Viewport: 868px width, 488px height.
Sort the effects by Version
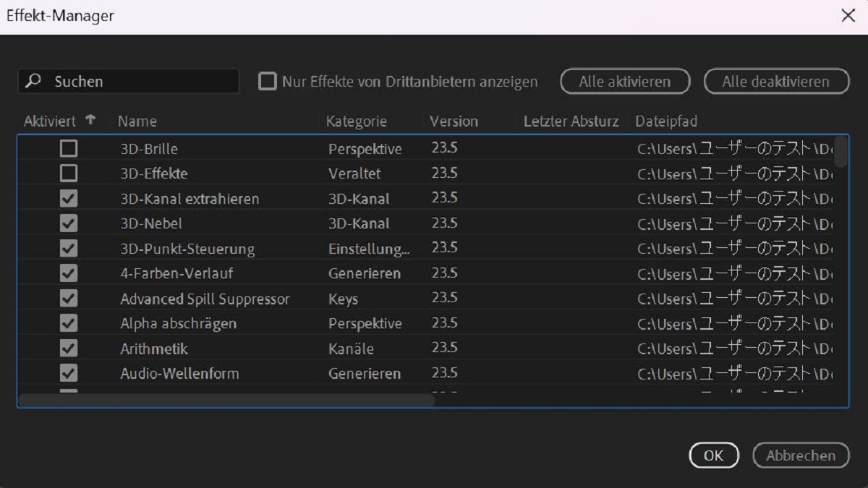pos(454,121)
